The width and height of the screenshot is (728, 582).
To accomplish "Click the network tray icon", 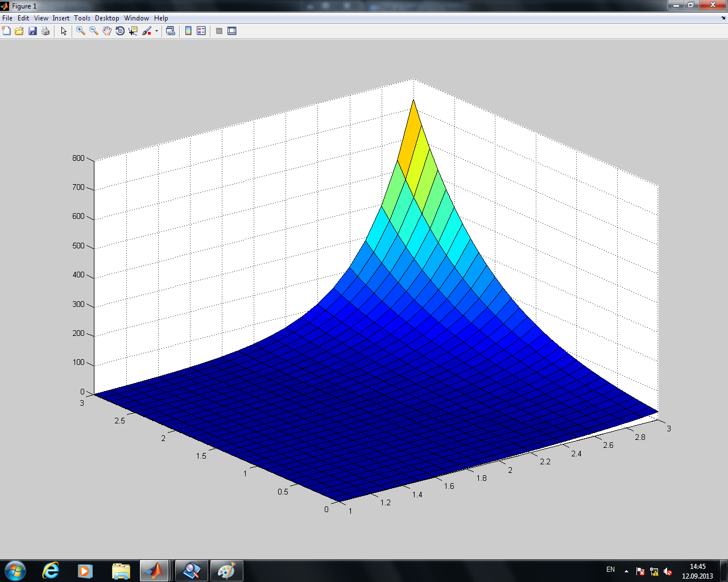I will click(x=654, y=571).
